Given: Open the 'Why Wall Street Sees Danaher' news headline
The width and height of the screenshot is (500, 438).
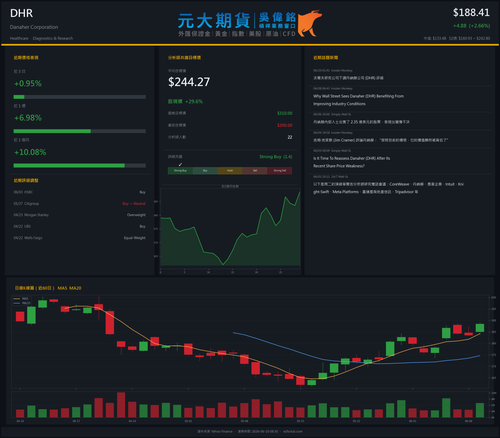Looking at the screenshot, I should coord(358,100).
